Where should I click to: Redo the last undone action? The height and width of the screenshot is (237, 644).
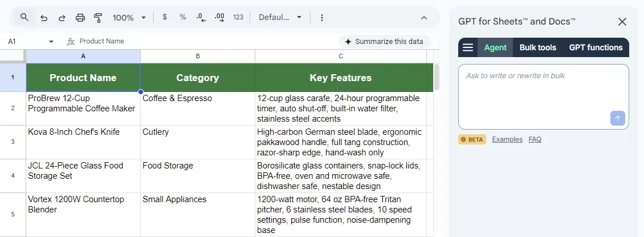click(x=62, y=18)
